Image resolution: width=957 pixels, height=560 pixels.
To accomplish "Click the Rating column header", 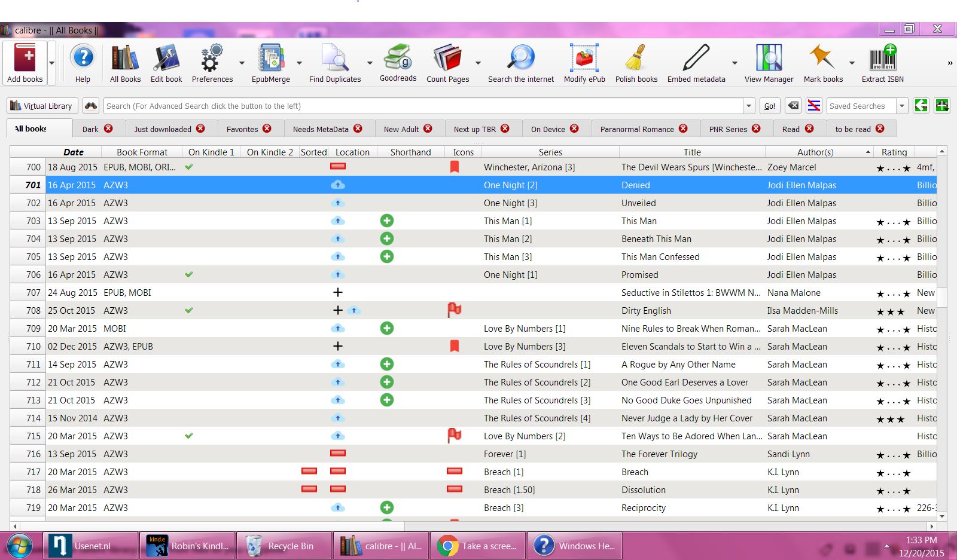I will [894, 152].
